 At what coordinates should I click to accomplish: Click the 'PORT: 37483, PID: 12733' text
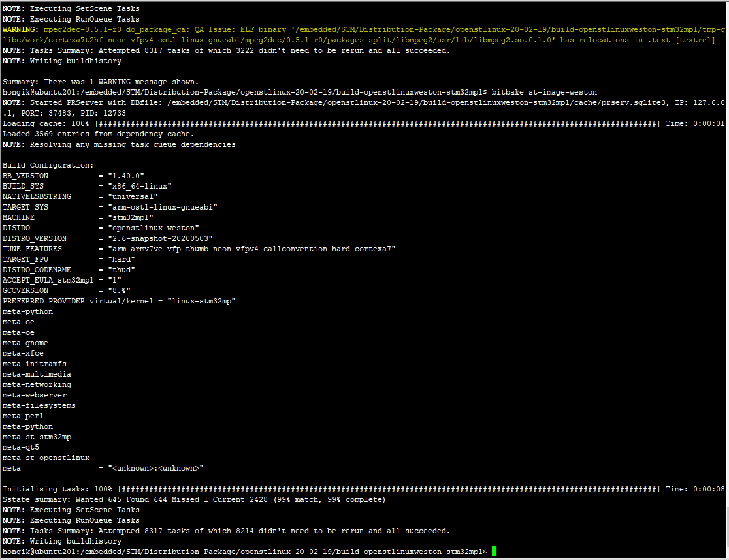[73, 114]
